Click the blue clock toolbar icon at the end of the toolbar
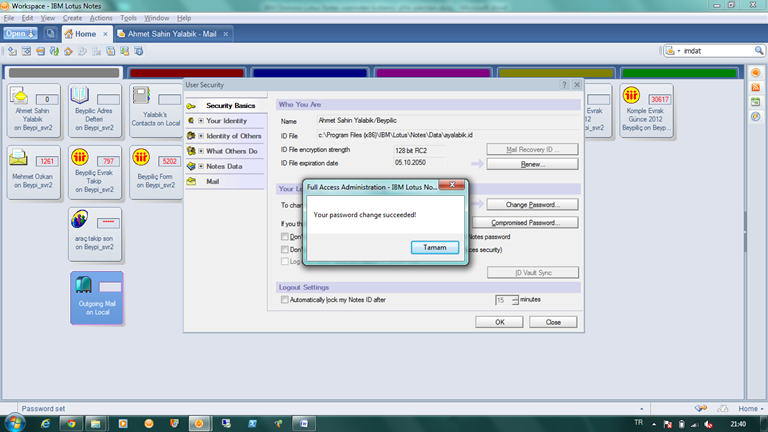This screenshot has width=768, height=432. click(139, 51)
